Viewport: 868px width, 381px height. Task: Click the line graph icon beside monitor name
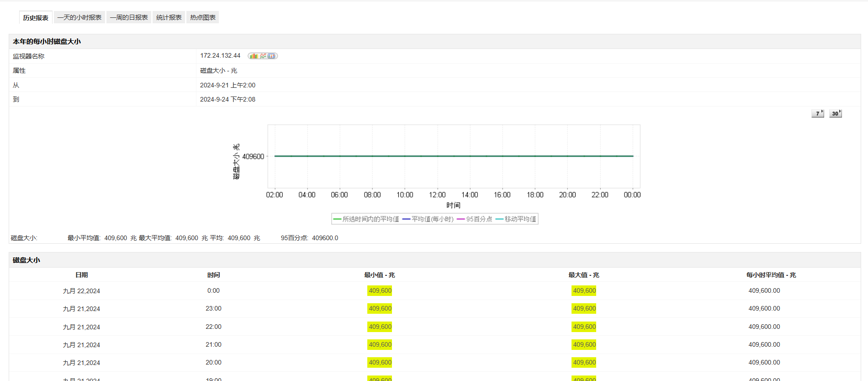(263, 56)
